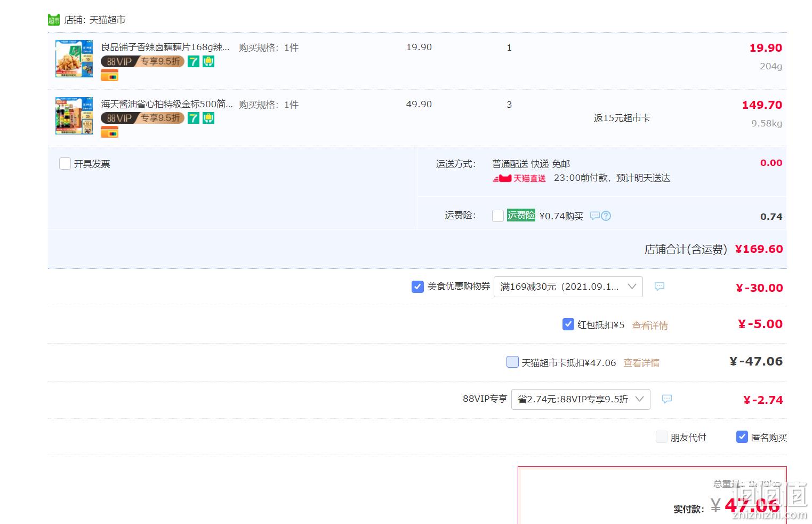Screen dimensions: 812x524
Task: Enable the 开具发票 invoice checkbox
Action: pos(65,164)
